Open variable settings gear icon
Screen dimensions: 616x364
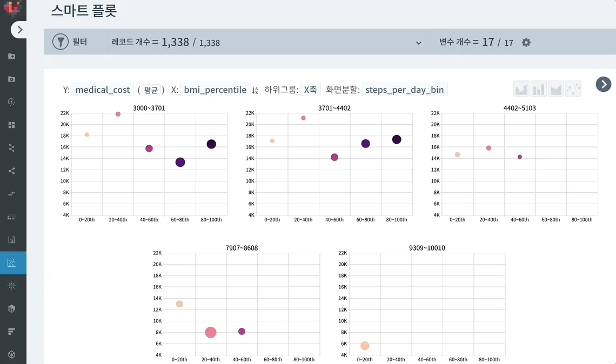526,43
